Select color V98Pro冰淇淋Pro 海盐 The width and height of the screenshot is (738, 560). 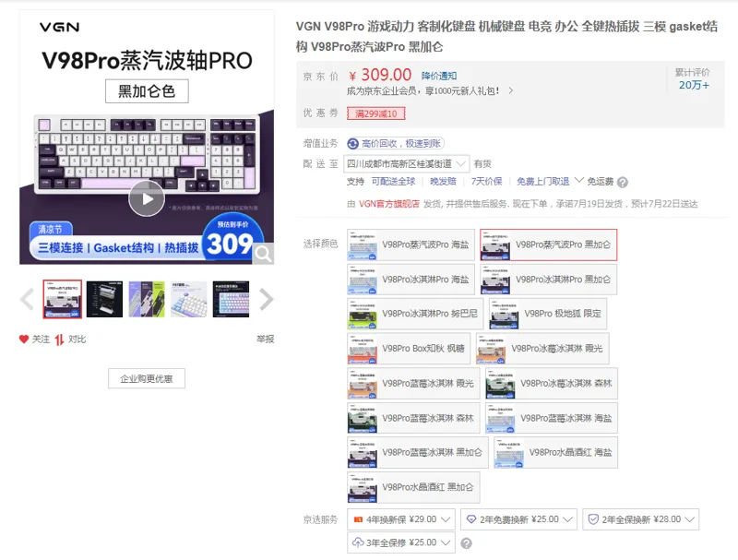[x=411, y=280]
